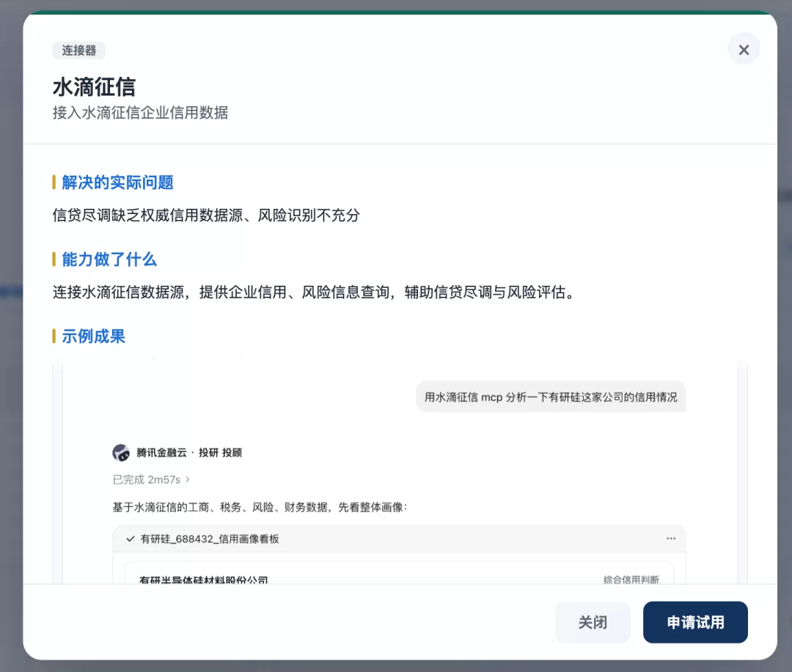Click the 腾讯金融云 · 投研 投顾 name
The height and width of the screenshot is (672, 792).
[189, 452]
